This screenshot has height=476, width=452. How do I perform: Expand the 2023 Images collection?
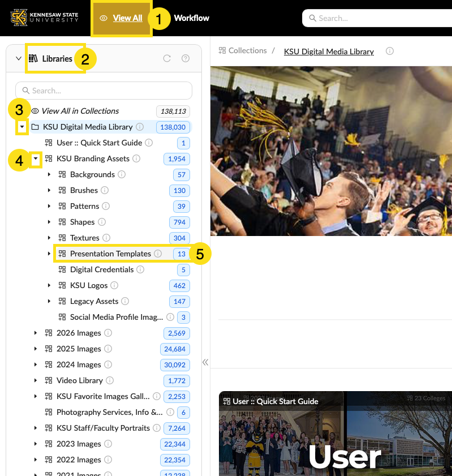(36, 444)
